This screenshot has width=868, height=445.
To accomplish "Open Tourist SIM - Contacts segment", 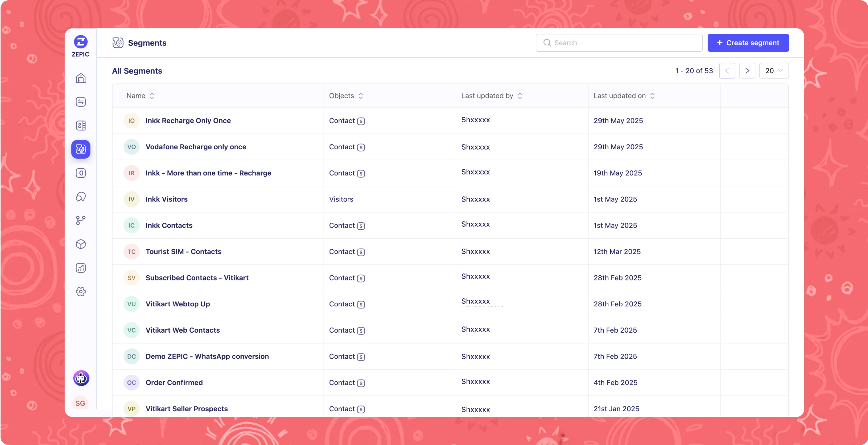I will click(x=183, y=252).
